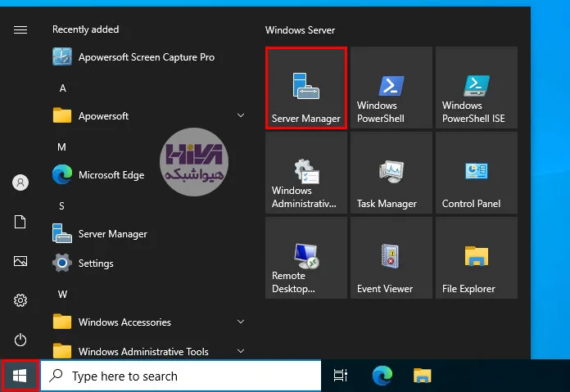Open the Remote Desktop Connection tile
This screenshot has height=392, width=570.
coord(306,258)
